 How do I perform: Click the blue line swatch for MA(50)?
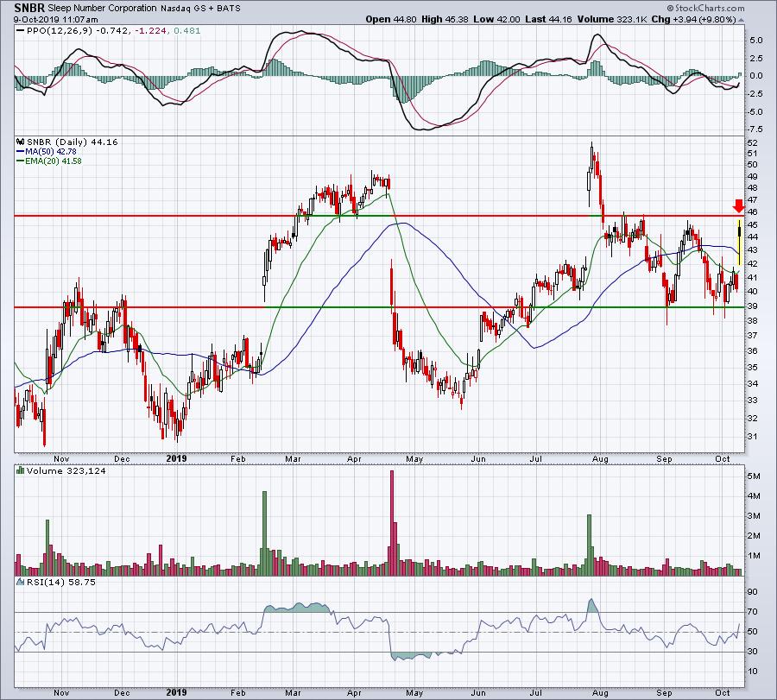(x=21, y=152)
